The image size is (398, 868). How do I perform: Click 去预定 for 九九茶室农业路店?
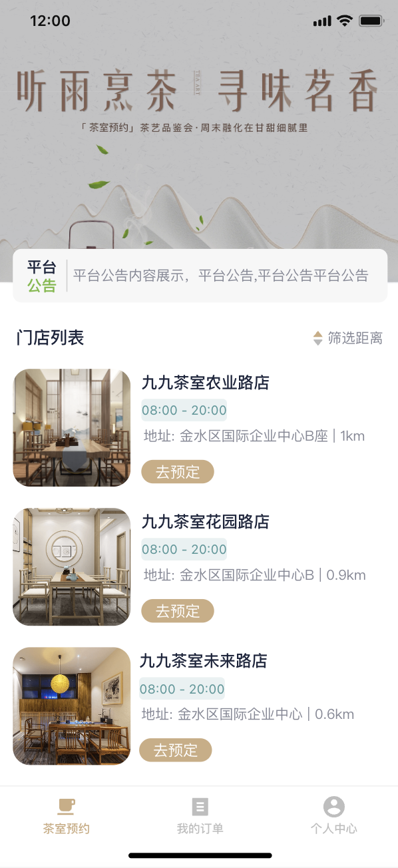click(177, 471)
